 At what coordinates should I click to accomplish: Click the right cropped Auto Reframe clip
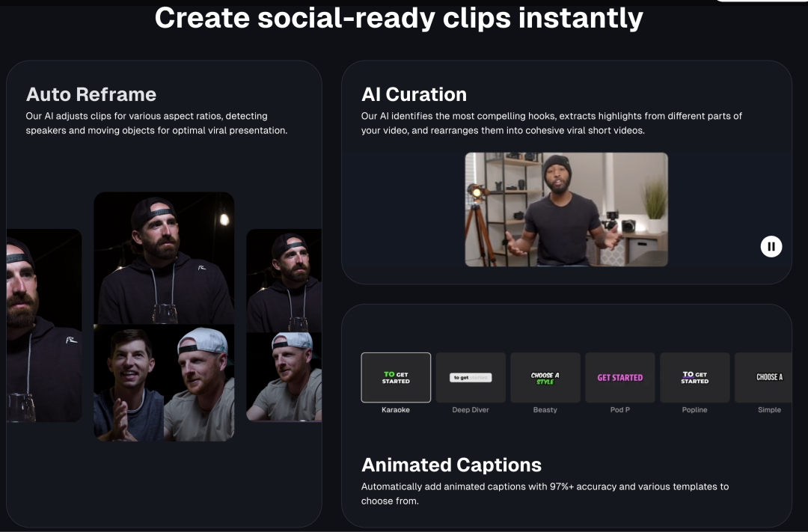284,325
